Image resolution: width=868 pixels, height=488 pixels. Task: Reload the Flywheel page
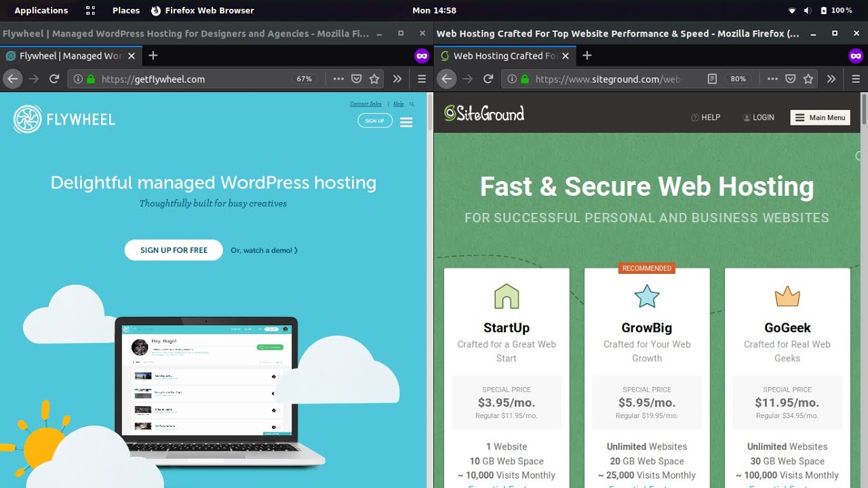coord(54,79)
